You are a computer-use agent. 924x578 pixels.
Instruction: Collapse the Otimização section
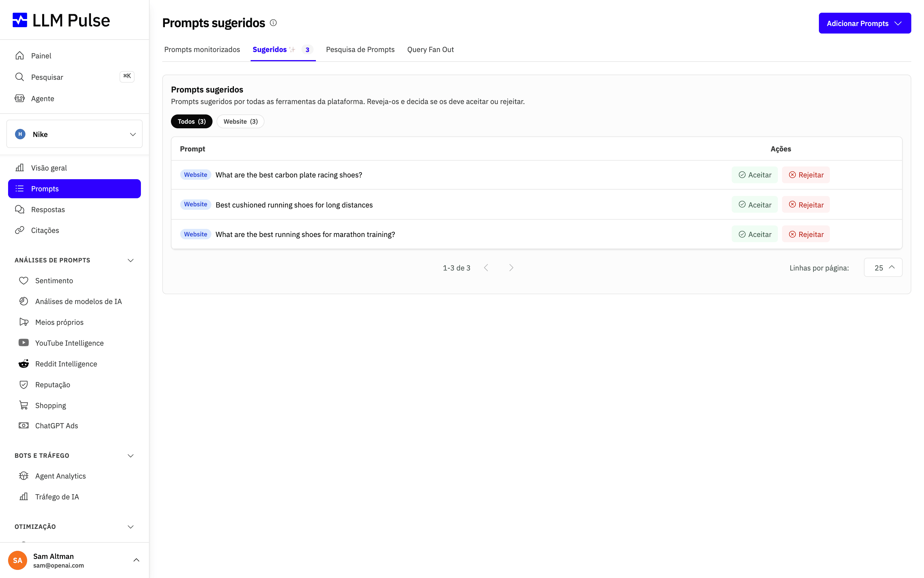pyautogui.click(x=131, y=527)
